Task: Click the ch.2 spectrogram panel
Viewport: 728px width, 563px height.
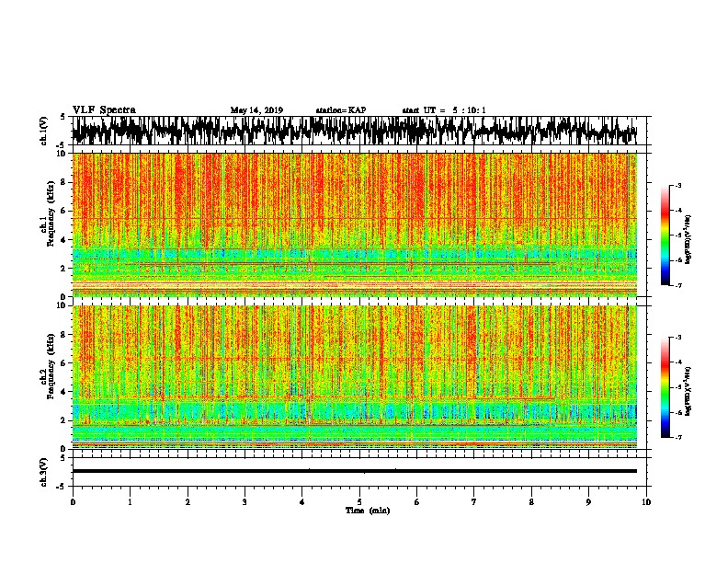Action: (355, 377)
